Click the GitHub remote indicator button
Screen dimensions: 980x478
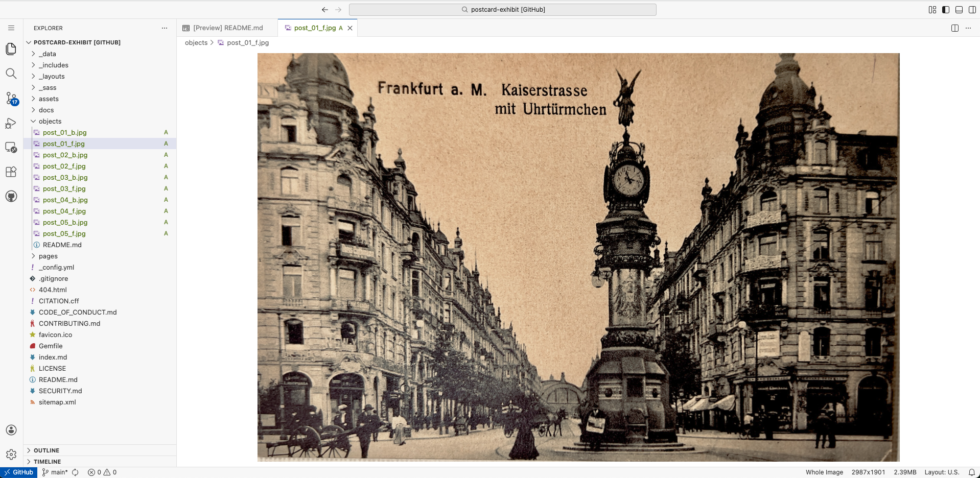click(x=18, y=472)
